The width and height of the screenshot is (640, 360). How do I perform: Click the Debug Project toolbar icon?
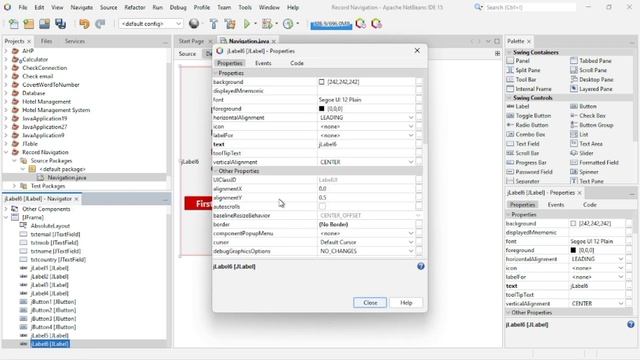tap(267, 24)
